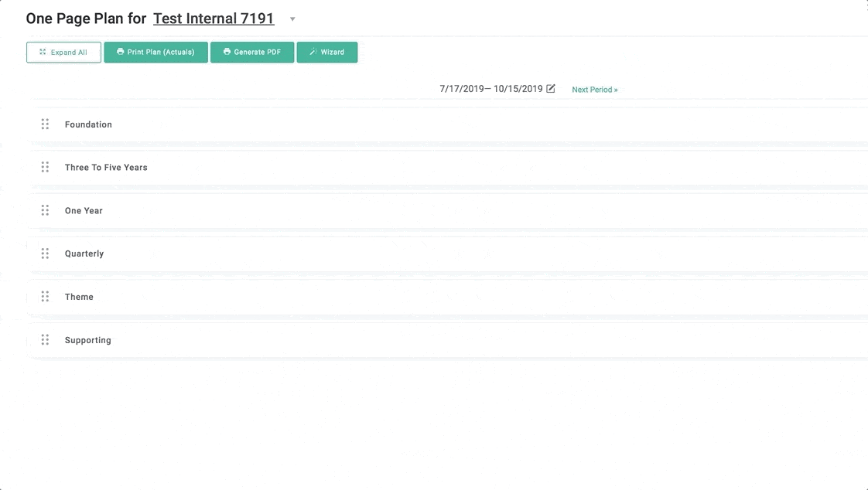Go to Next Period
This screenshot has width=868, height=490.
(x=594, y=90)
